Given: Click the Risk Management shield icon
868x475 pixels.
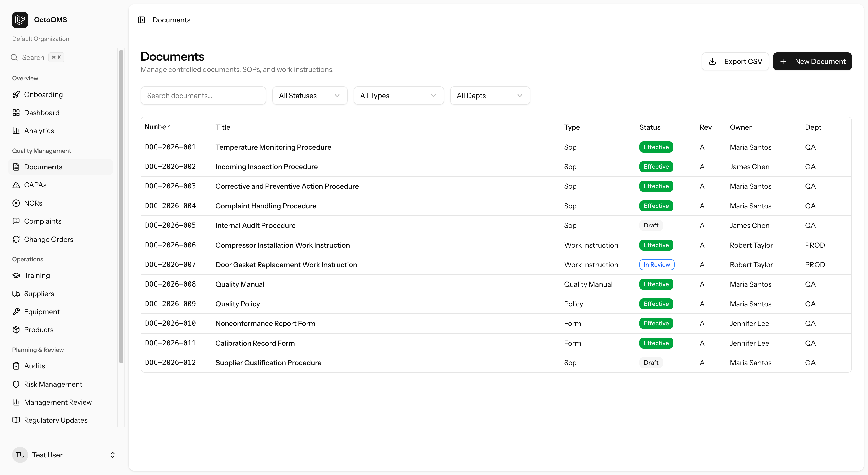Looking at the screenshot, I should pos(16,384).
